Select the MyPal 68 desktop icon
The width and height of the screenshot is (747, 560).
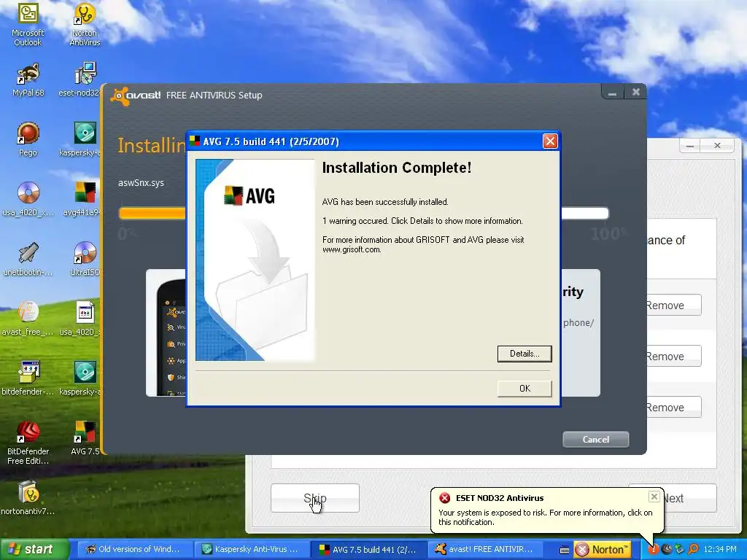(28, 79)
